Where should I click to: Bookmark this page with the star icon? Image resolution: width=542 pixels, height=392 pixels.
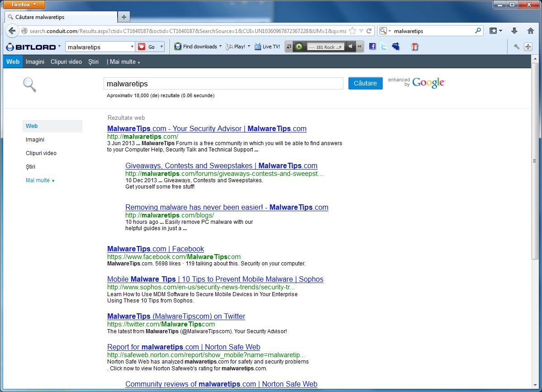coord(352,31)
